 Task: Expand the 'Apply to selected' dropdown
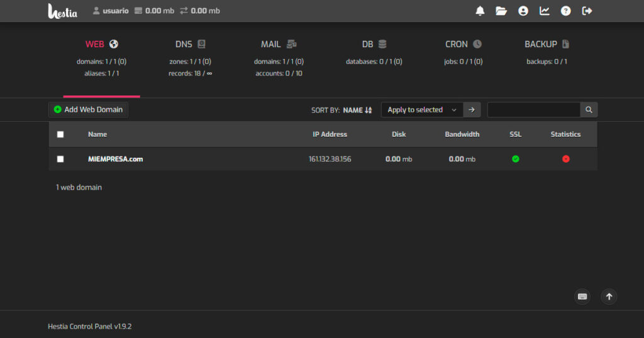[x=421, y=110]
